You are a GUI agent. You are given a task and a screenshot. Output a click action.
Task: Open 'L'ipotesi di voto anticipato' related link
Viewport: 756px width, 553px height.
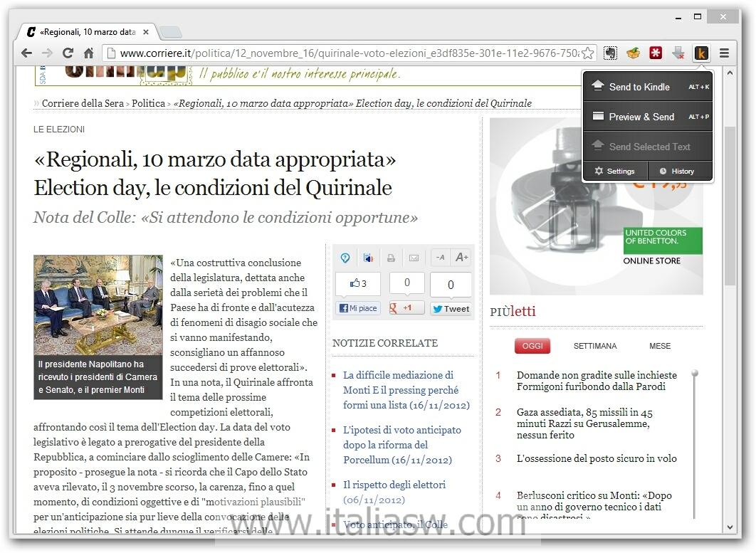402,445
